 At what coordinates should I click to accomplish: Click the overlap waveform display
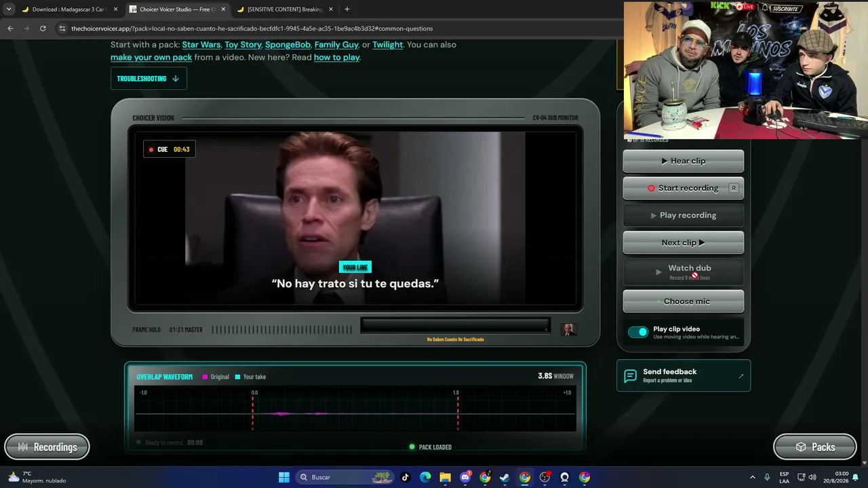point(355,409)
